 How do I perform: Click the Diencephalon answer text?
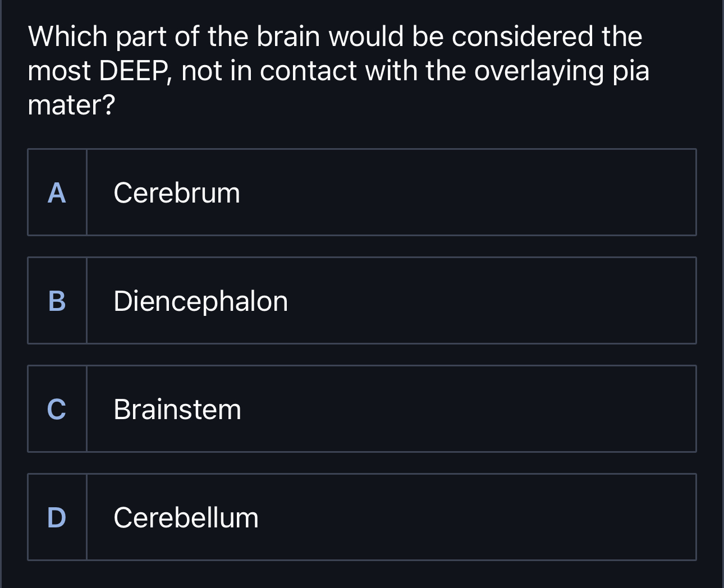200,301
